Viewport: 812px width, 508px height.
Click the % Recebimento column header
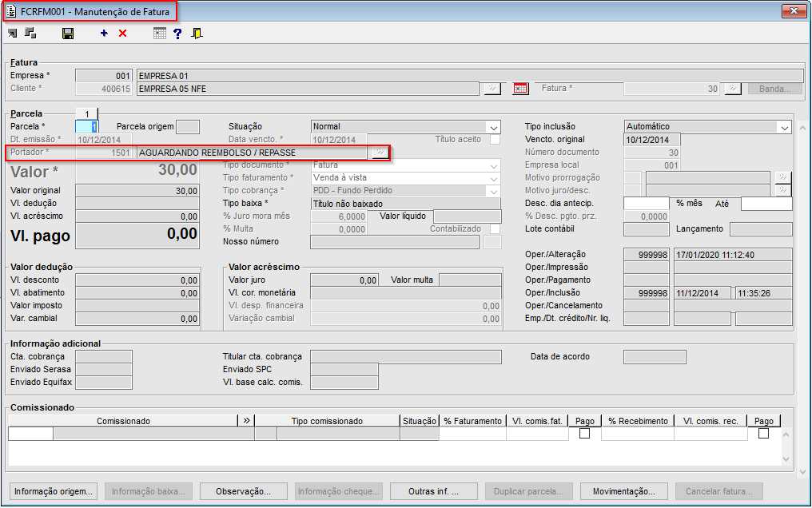tap(638, 421)
